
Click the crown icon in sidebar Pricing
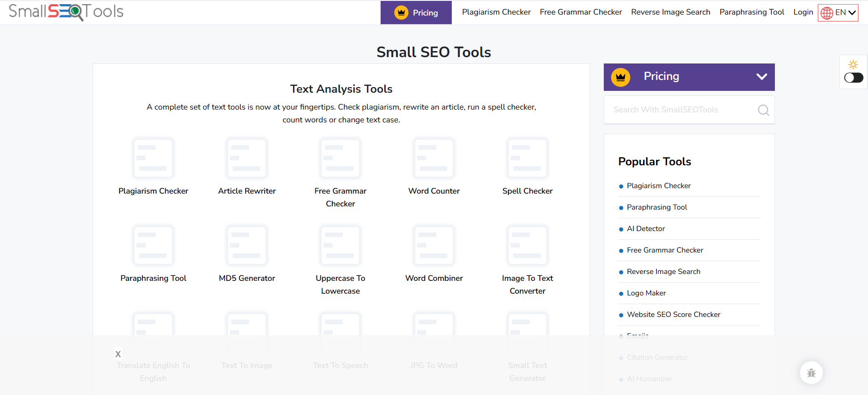pyautogui.click(x=621, y=77)
